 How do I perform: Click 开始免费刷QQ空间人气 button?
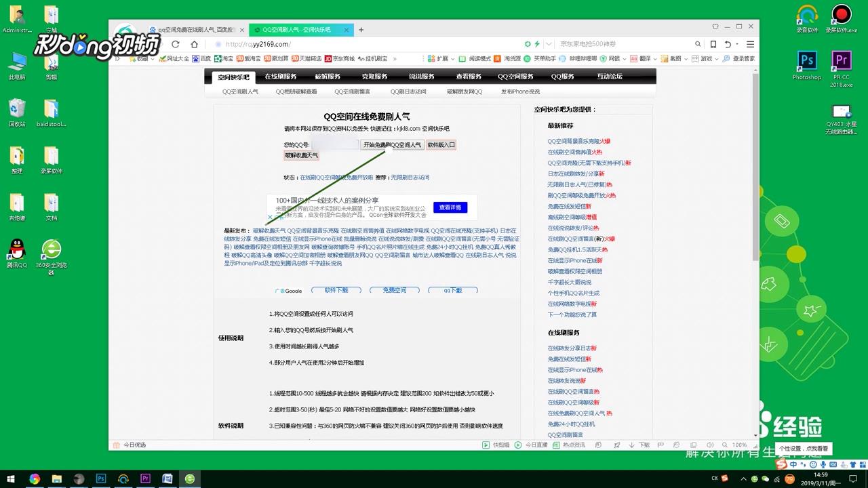[393, 144]
